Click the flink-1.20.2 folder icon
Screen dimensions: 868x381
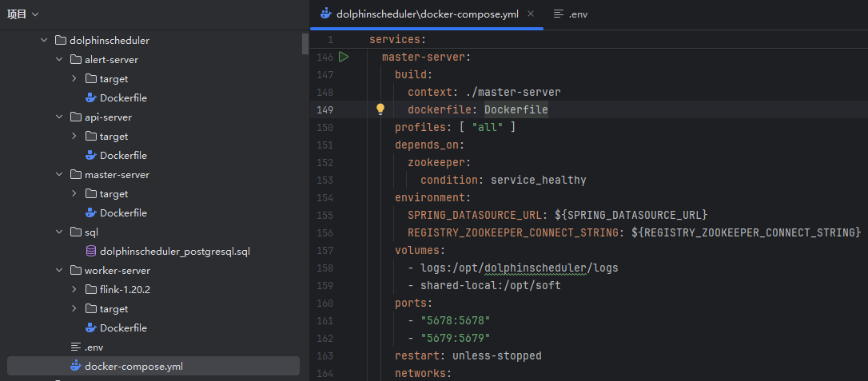[91, 290]
